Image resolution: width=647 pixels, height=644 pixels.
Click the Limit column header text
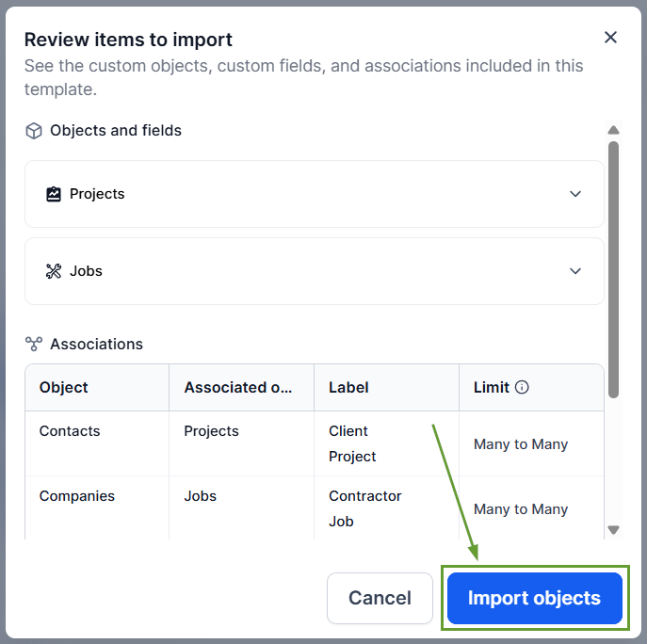coord(492,387)
